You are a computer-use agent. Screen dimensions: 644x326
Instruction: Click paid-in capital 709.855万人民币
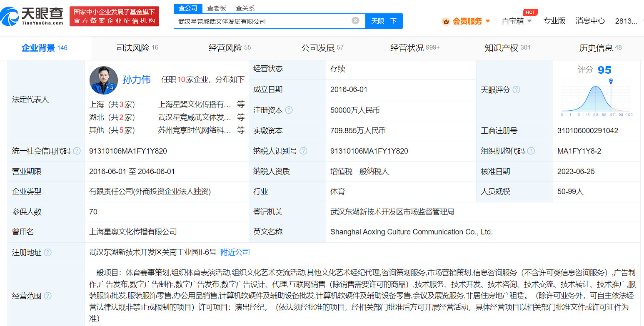358,131
